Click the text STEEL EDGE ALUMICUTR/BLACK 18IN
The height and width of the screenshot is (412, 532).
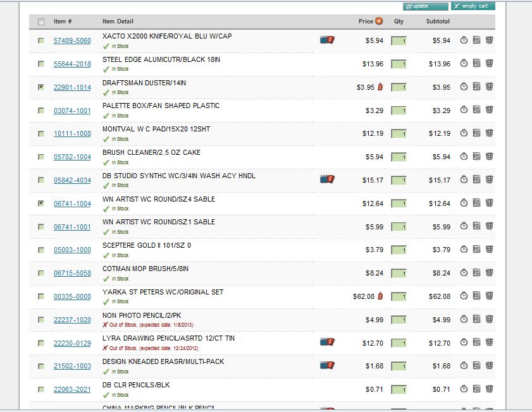(161, 59)
